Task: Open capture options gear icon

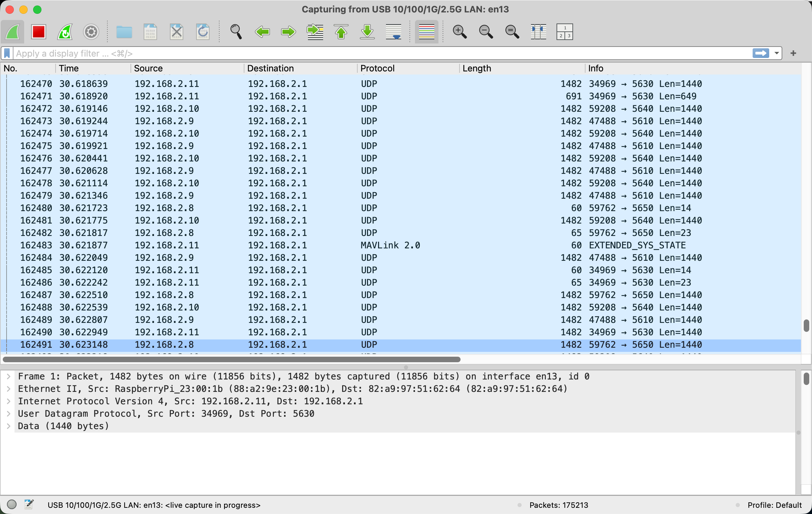Action: tap(91, 32)
